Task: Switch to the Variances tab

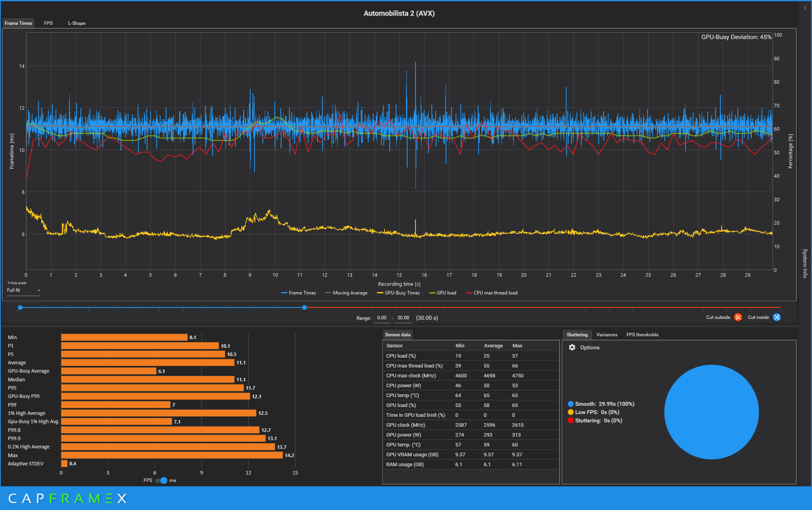Action: 607,335
